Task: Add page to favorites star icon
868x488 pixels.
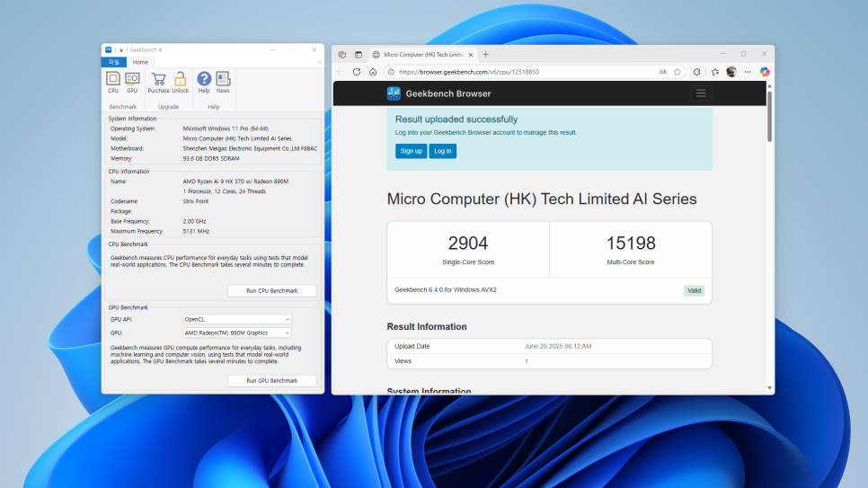Action: point(677,72)
